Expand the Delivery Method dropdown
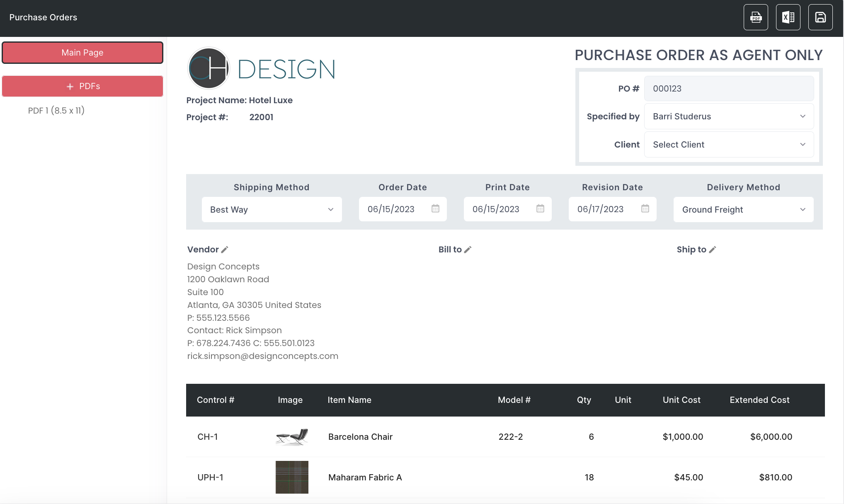This screenshot has width=844, height=504. click(x=743, y=209)
